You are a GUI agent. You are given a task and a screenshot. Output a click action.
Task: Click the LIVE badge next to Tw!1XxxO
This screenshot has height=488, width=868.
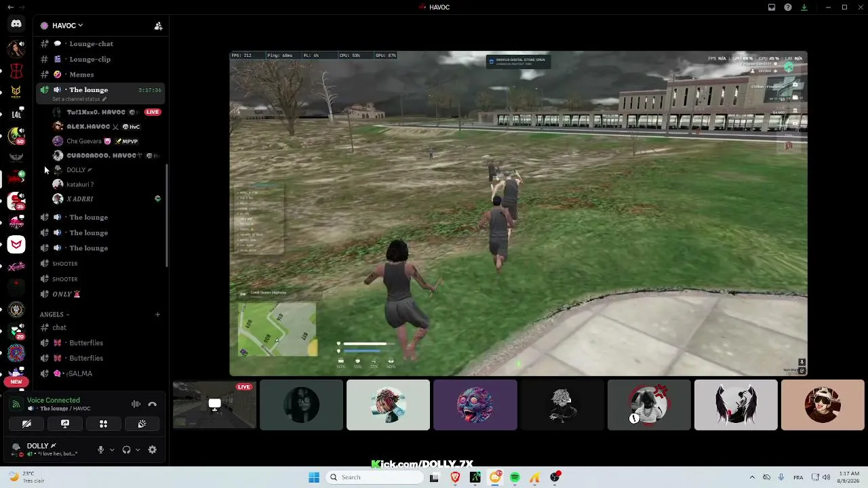153,112
